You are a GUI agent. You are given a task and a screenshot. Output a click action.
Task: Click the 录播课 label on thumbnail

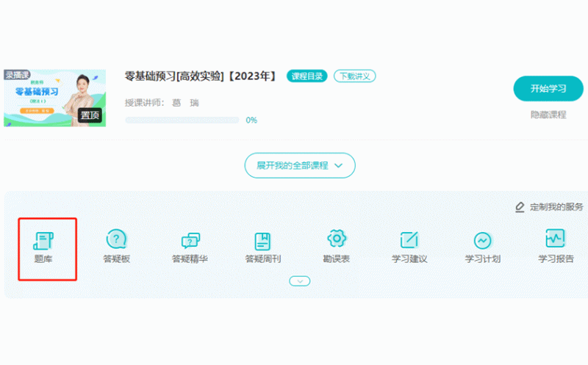pos(17,74)
